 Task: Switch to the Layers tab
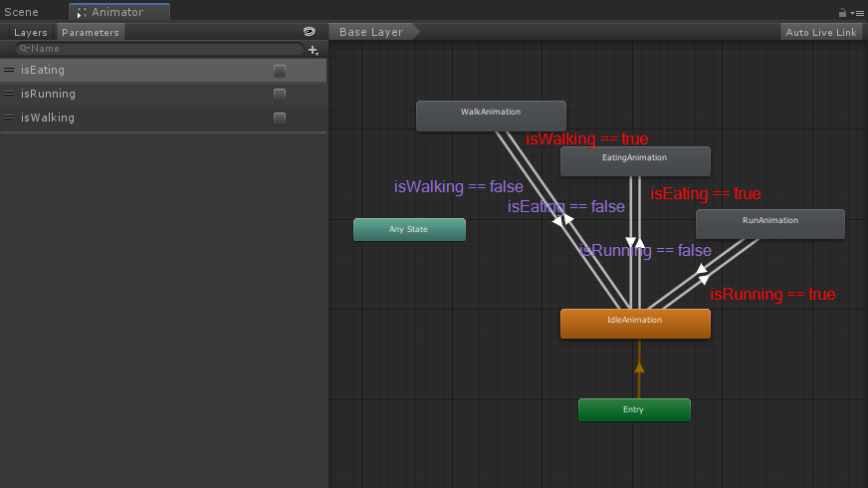30,32
